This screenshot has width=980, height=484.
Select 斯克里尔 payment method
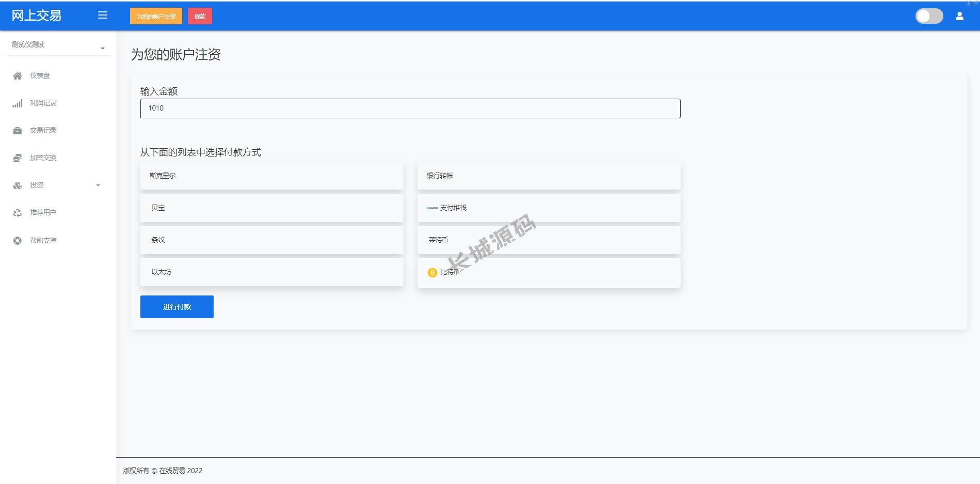tap(272, 176)
